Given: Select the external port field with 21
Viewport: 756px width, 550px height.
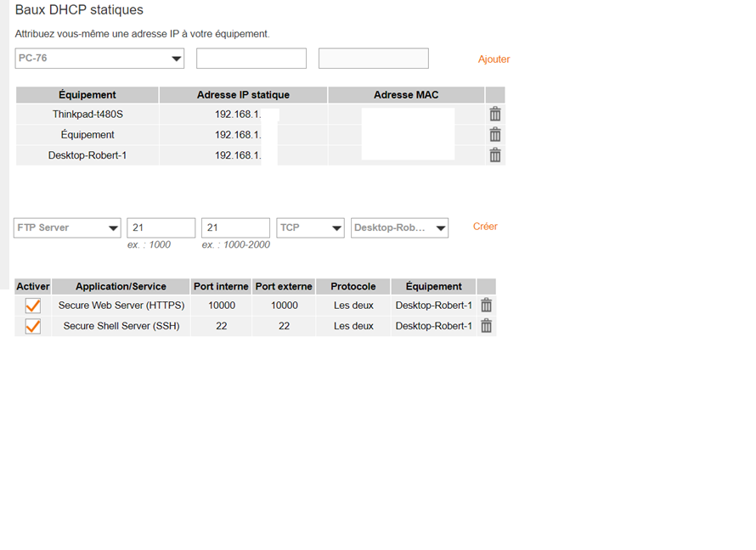Looking at the screenshot, I should [x=235, y=227].
